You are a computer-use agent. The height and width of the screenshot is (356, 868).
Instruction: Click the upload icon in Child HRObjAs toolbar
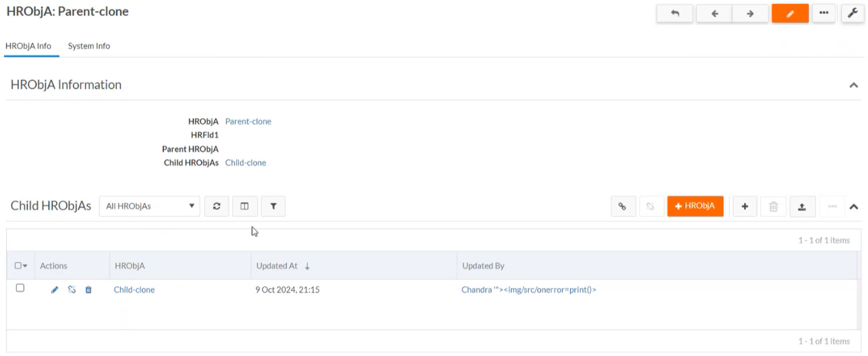802,206
